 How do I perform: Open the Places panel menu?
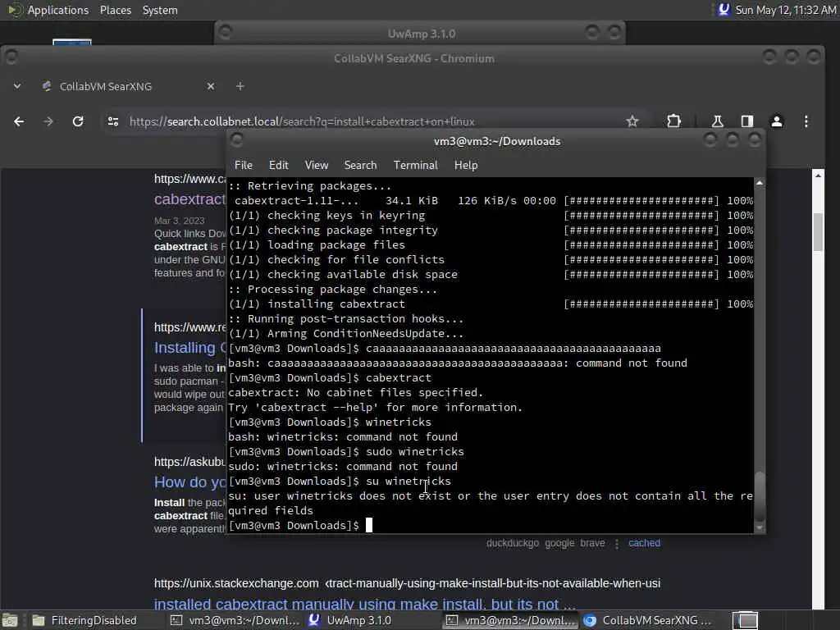(x=116, y=10)
